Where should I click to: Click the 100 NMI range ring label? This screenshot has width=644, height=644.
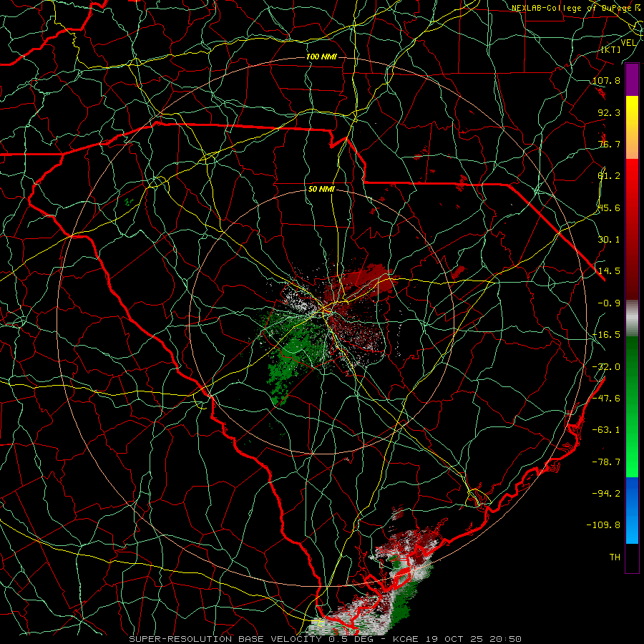[321, 57]
